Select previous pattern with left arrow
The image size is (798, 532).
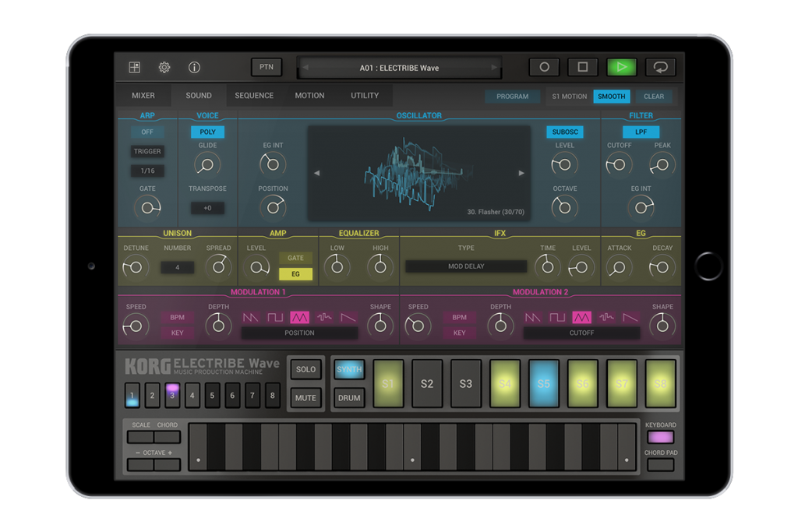[x=305, y=68]
